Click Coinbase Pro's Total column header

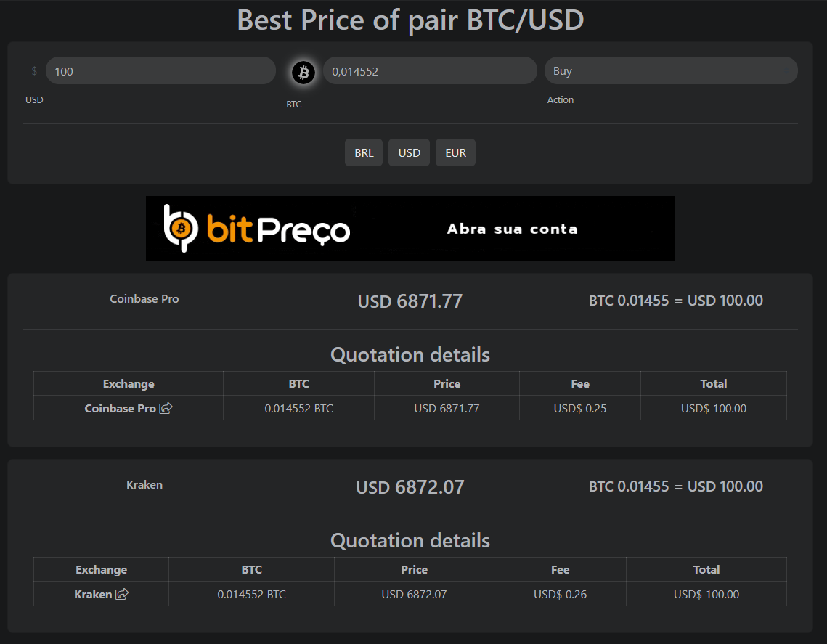pyautogui.click(x=713, y=384)
